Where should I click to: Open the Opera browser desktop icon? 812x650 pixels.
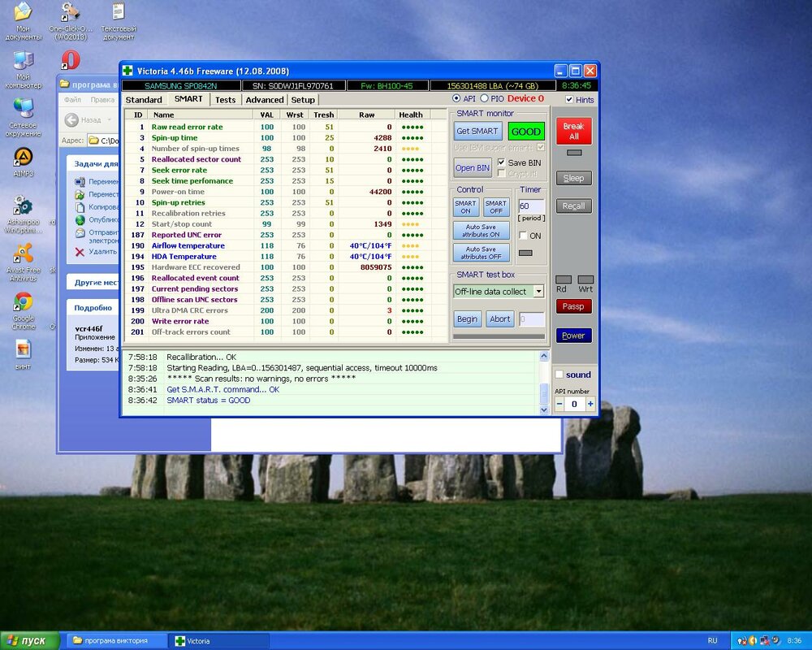(71, 60)
